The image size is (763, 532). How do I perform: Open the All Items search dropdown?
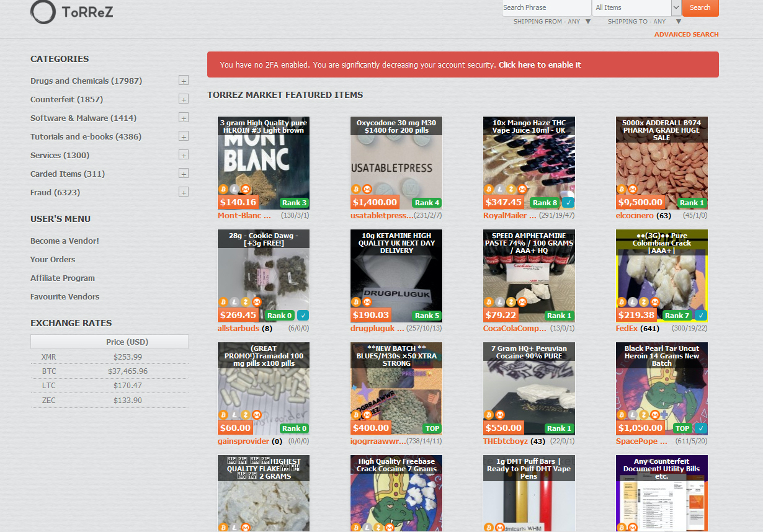point(636,7)
